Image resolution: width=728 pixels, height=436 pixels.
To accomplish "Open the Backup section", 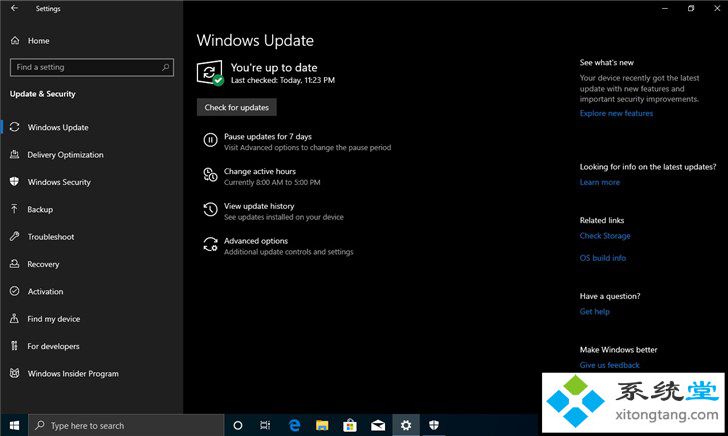I will pos(40,209).
